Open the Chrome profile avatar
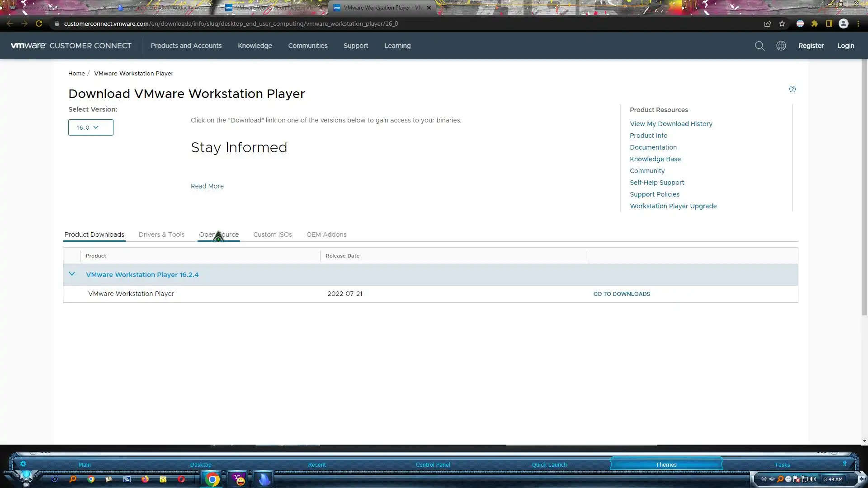The width and height of the screenshot is (868, 488). coord(843,23)
